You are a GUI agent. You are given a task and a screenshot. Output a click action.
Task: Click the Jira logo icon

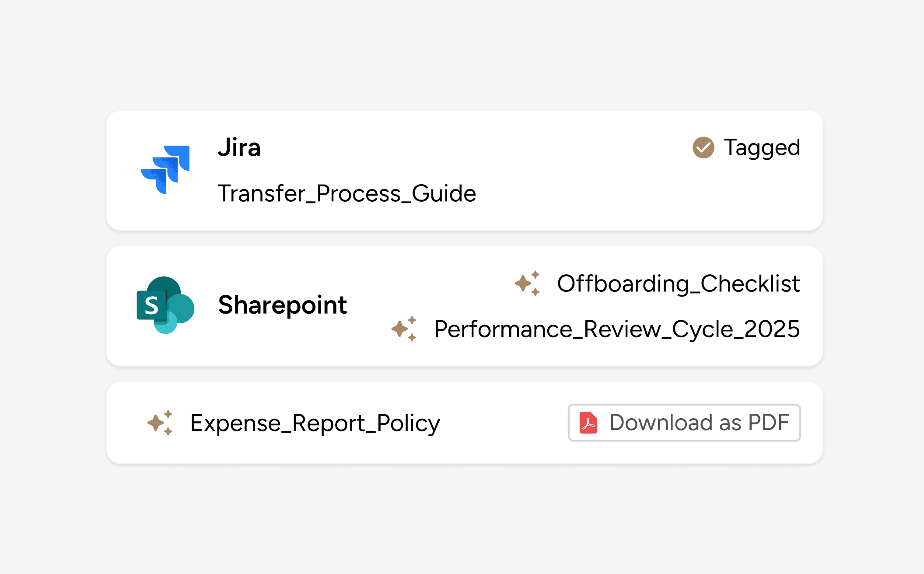[165, 170]
